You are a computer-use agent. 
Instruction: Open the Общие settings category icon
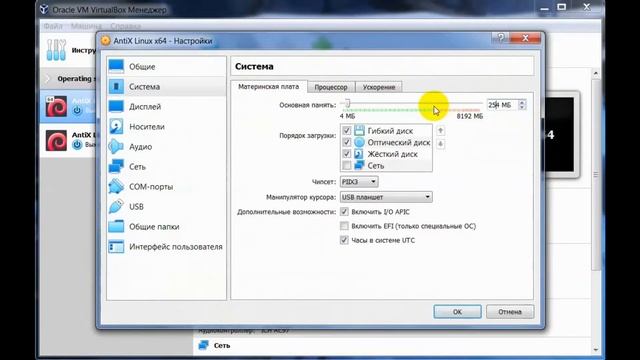[116, 67]
